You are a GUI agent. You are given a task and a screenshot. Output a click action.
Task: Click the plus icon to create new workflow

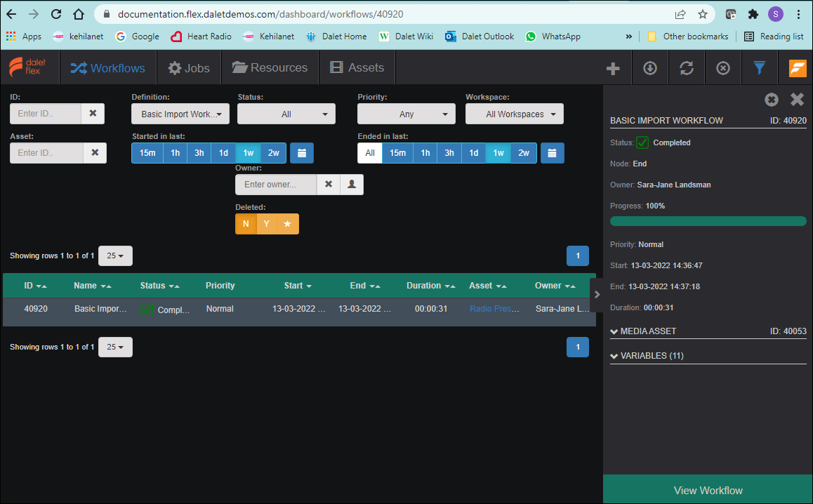(x=613, y=68)
